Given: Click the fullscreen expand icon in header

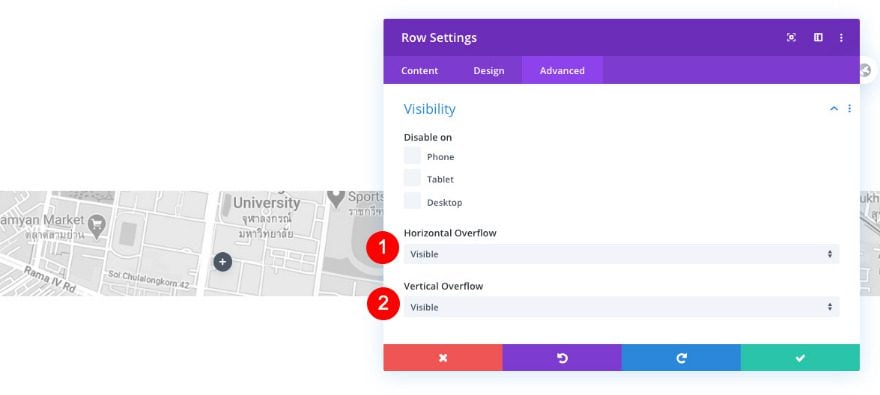Looking at the screenshot, I should point(791,38).
